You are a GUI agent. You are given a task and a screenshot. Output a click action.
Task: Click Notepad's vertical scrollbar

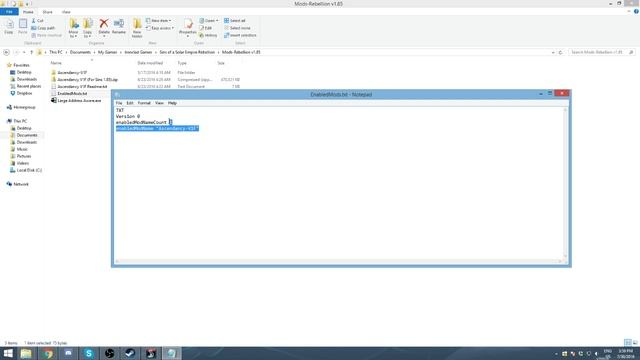tap(565, 183)
